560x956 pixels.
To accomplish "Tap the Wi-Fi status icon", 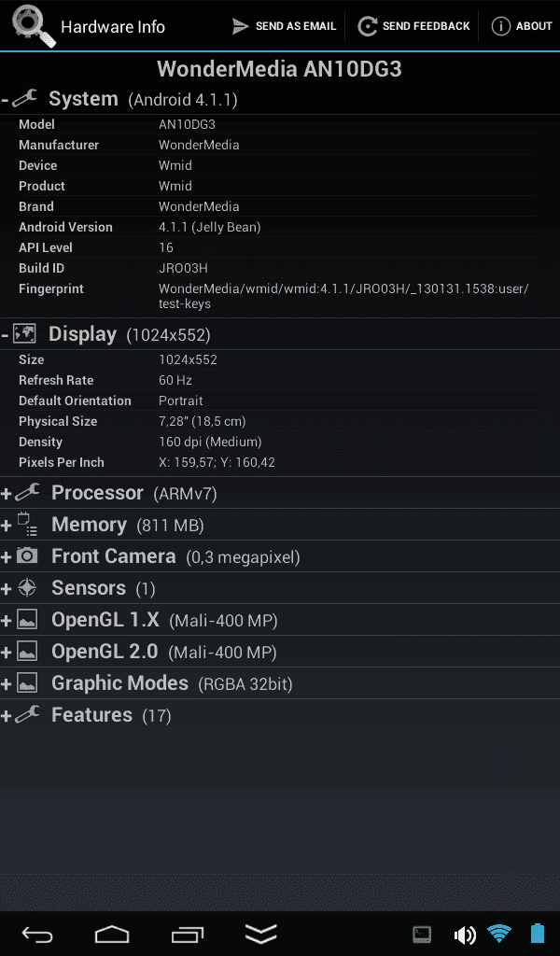I will [x=499, y=934].
